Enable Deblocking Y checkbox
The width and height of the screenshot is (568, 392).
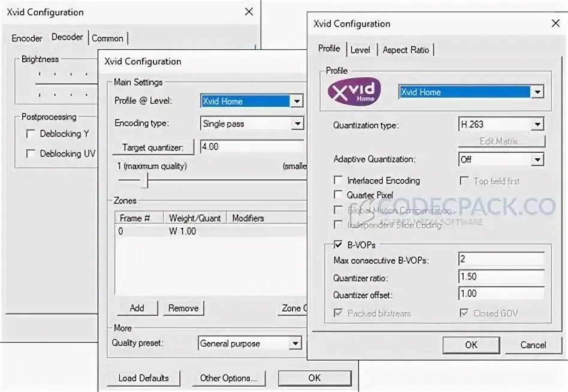point(31,134)
